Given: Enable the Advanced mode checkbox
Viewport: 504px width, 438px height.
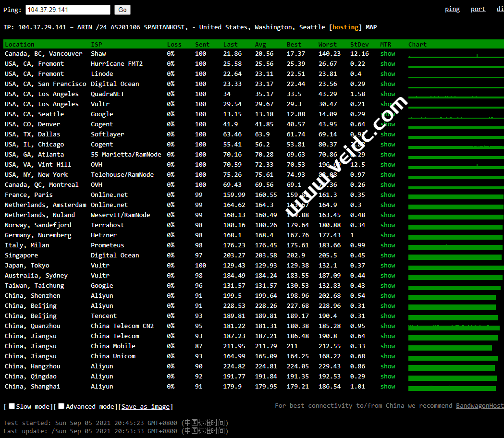Looking at the screenshot, I should tap(61, 406).
